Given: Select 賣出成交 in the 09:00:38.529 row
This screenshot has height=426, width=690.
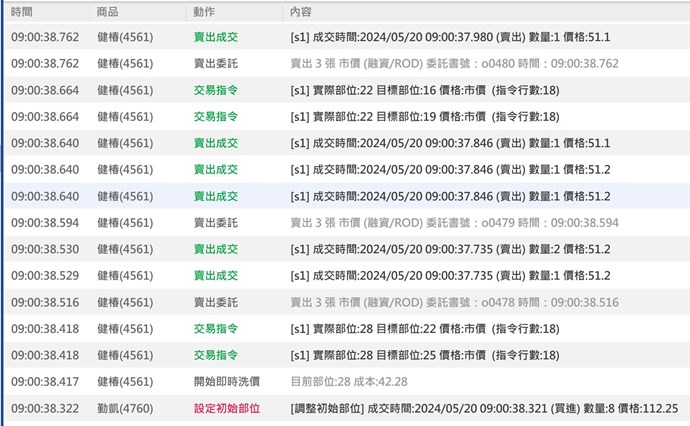Looking at the screenshot, I should pos(216,275).
